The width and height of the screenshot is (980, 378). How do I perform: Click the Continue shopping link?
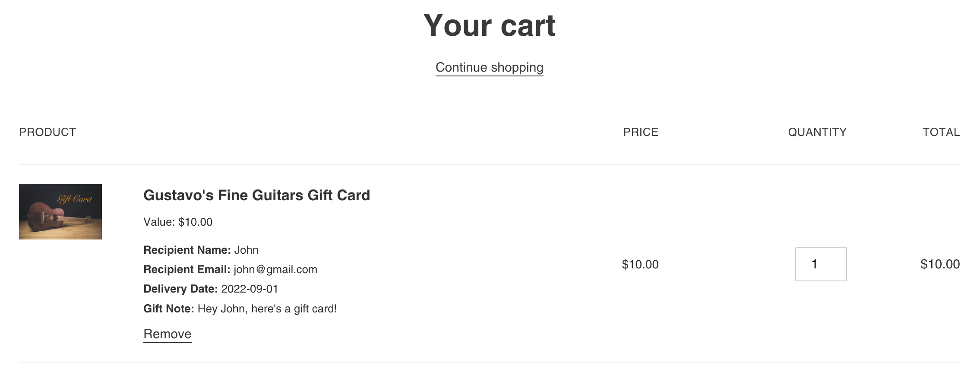coord(489,67)
